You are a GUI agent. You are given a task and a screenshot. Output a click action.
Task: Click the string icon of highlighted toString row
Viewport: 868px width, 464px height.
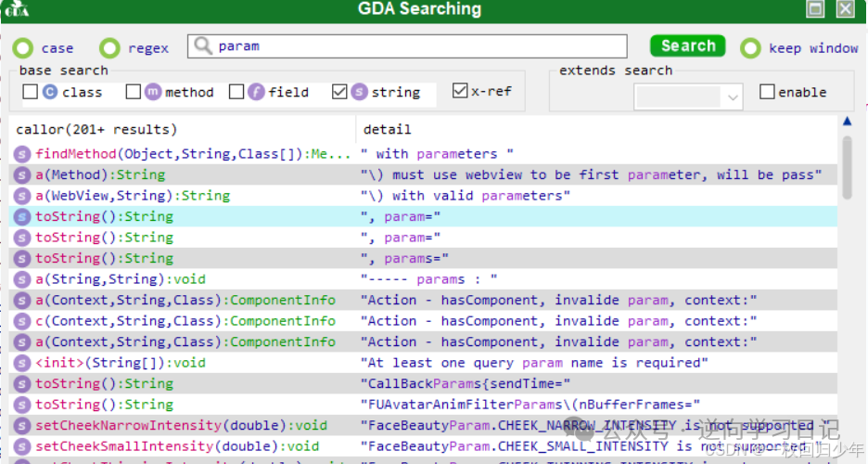coord(21,217)
